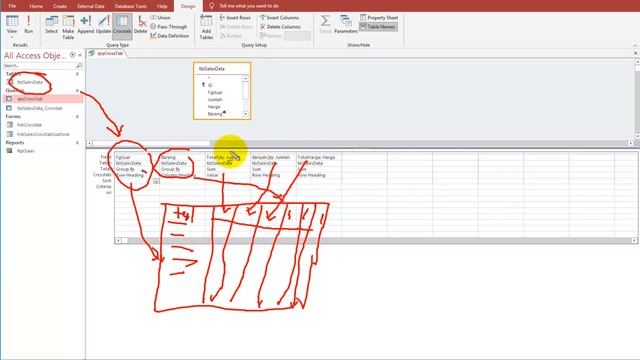Screen dimensions: 640x360
Task: Select the Pass-Through query option
Action: click(x=169, y=27)
